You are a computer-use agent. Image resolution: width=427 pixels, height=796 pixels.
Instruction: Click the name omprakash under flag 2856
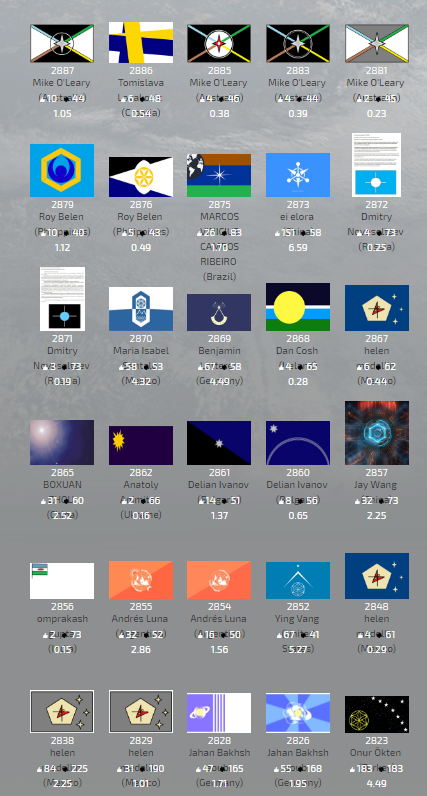click(x=62, y=619)
